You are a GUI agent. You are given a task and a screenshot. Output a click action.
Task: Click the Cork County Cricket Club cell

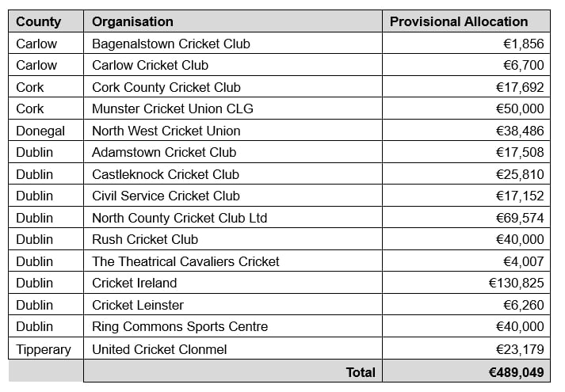pyautogui.click(x=166, y=87)
